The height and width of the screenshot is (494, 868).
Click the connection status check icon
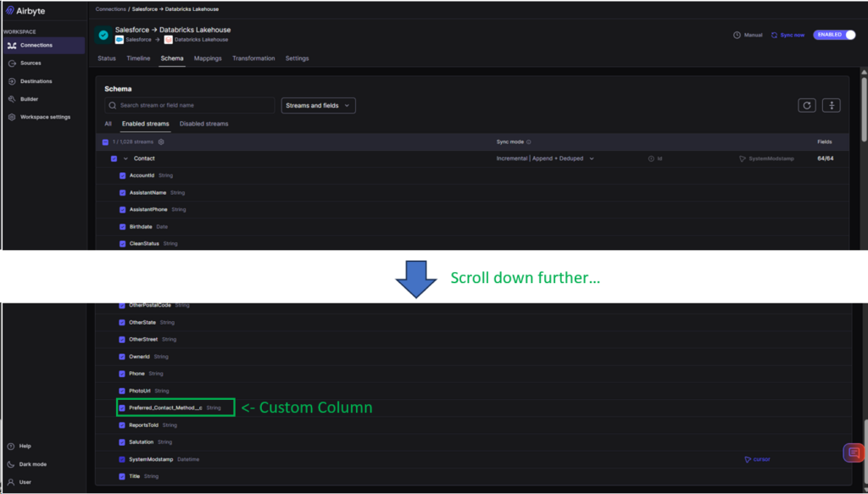[x=103, y=35]
